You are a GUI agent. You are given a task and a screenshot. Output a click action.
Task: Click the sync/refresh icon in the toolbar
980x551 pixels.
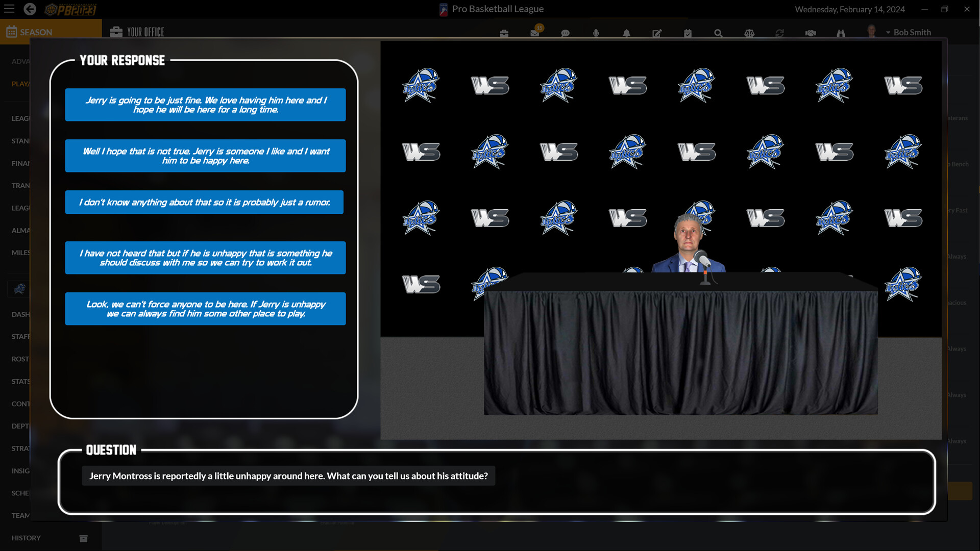coord(780,32)
